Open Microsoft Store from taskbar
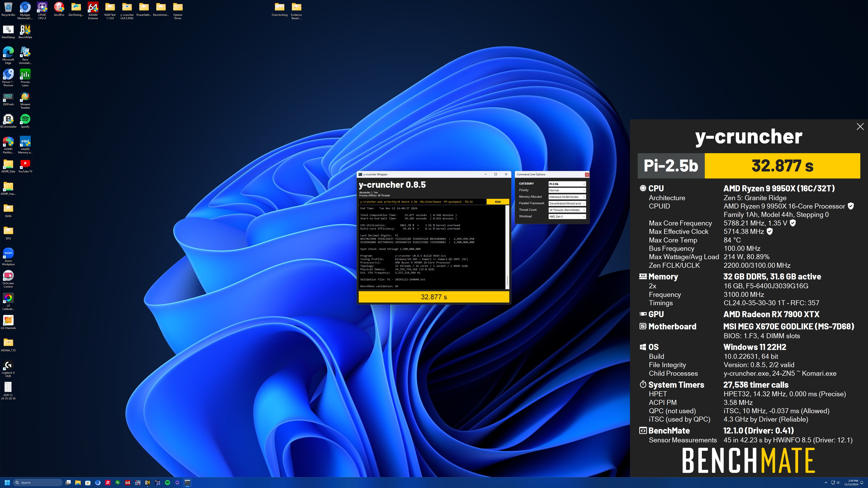868x488 pixels. point(88,483)
